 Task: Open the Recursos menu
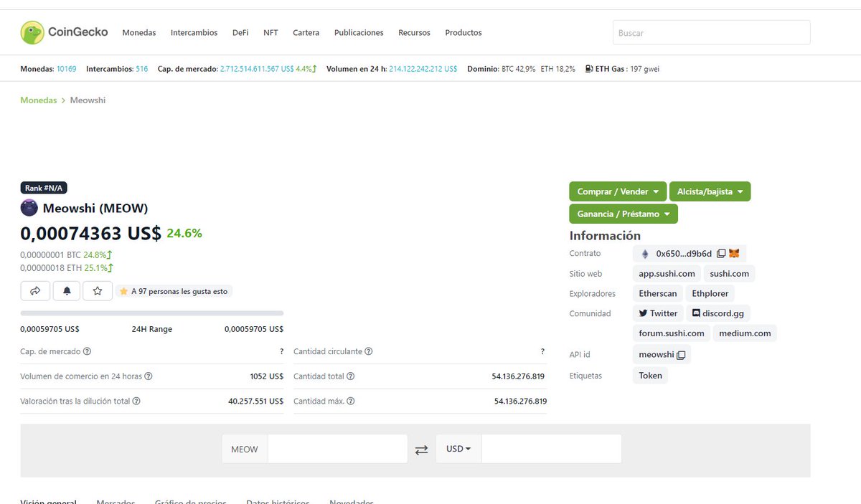pos(415,33)
